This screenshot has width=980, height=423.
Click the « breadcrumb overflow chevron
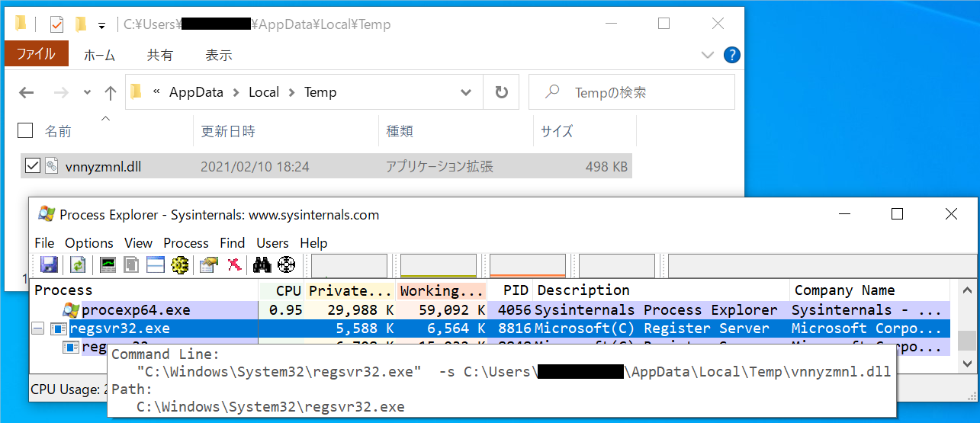point(156,92)
